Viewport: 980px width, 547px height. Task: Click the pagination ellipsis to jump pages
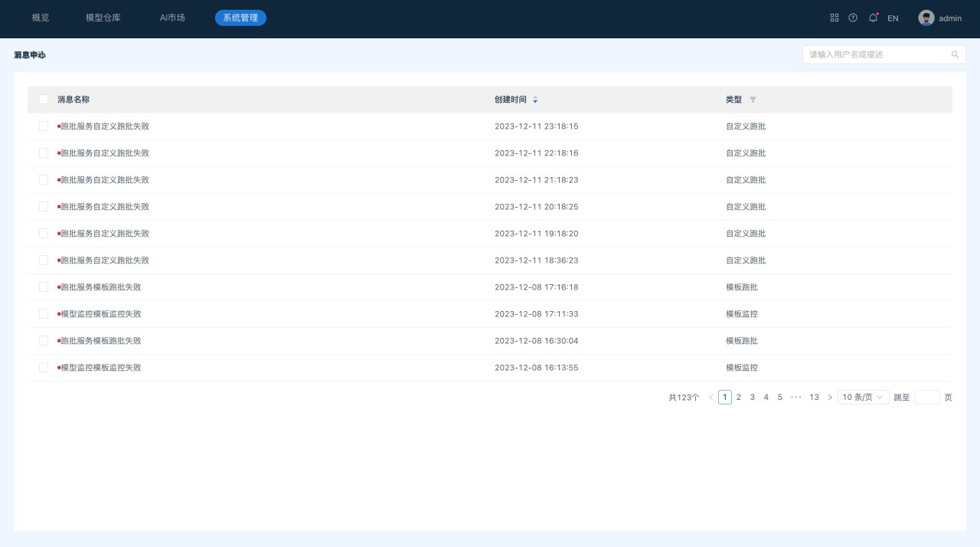(x=796, y=397)
